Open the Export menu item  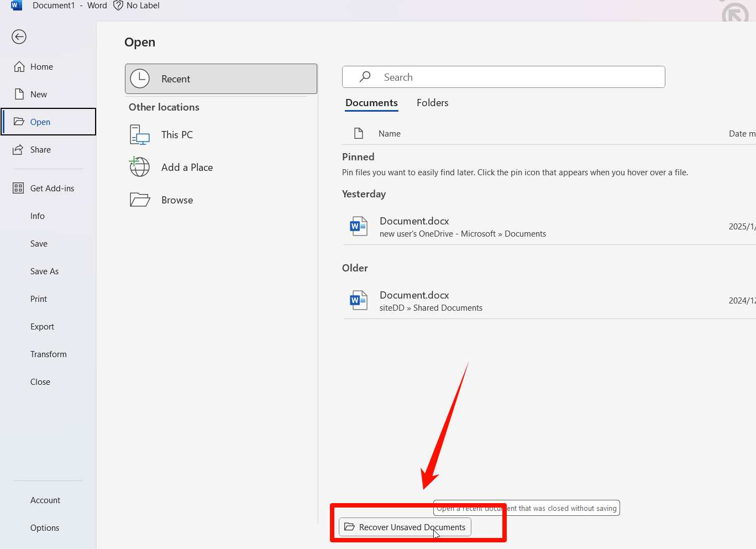tap(42, 327)
